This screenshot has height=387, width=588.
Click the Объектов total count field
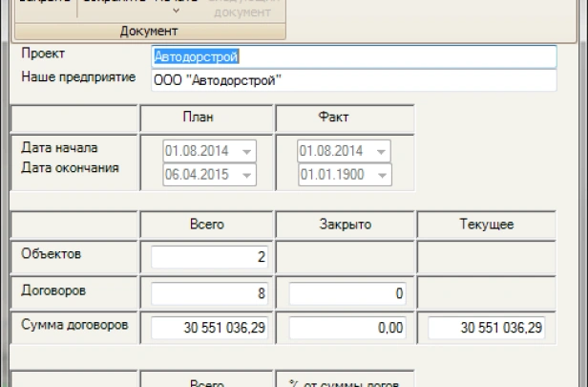pyautogui.click(x=210, y=257)
